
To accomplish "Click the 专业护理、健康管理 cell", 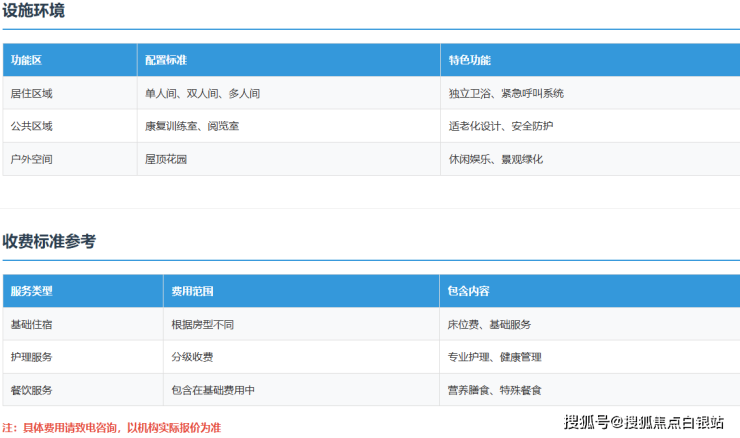I will click(x=494, y=357).
